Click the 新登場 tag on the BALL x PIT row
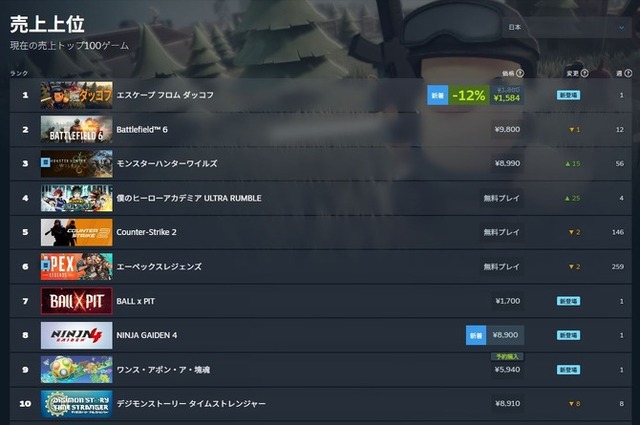The height and width of the screenshot is (425, 640). click(569, 301)
